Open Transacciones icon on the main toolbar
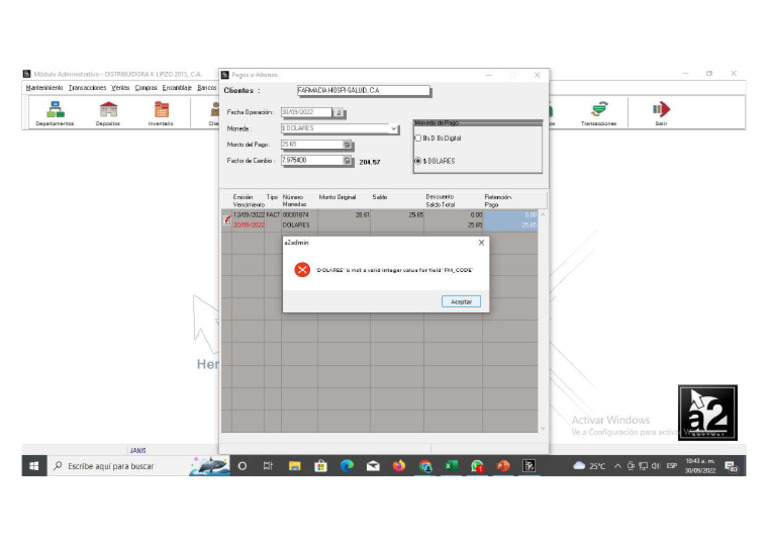The image size is (768, 543). click(599, 114)
